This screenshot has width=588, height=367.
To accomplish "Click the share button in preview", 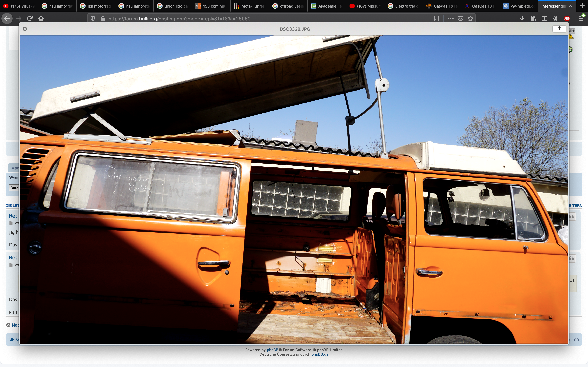I will [559, 29].
